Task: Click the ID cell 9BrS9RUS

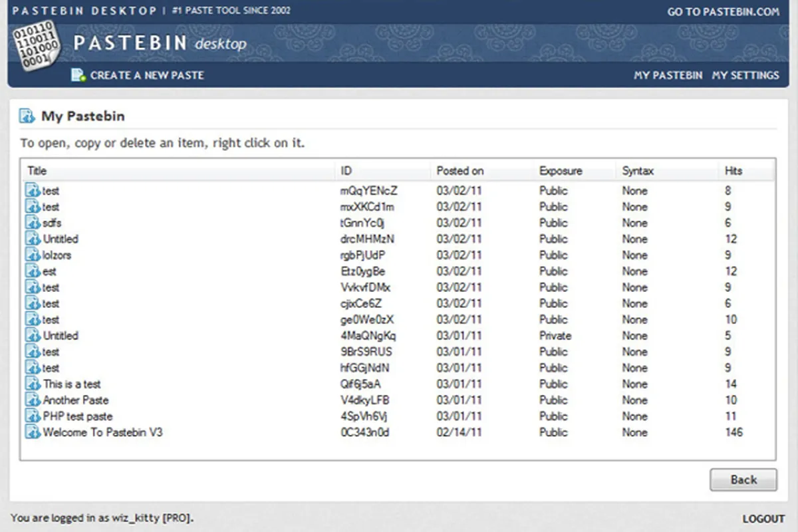Action: pyautogui.click(x=366, y=352)
